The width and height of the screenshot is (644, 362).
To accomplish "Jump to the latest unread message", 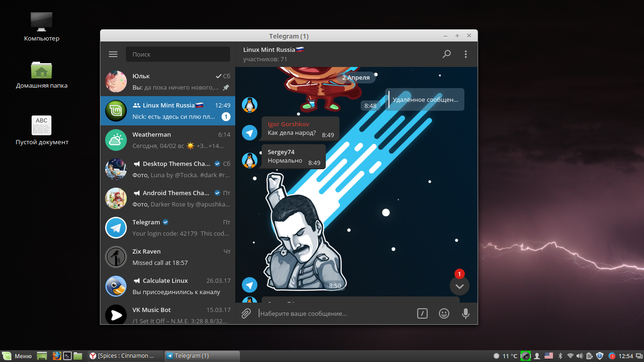I will click(x=460, y=286).
